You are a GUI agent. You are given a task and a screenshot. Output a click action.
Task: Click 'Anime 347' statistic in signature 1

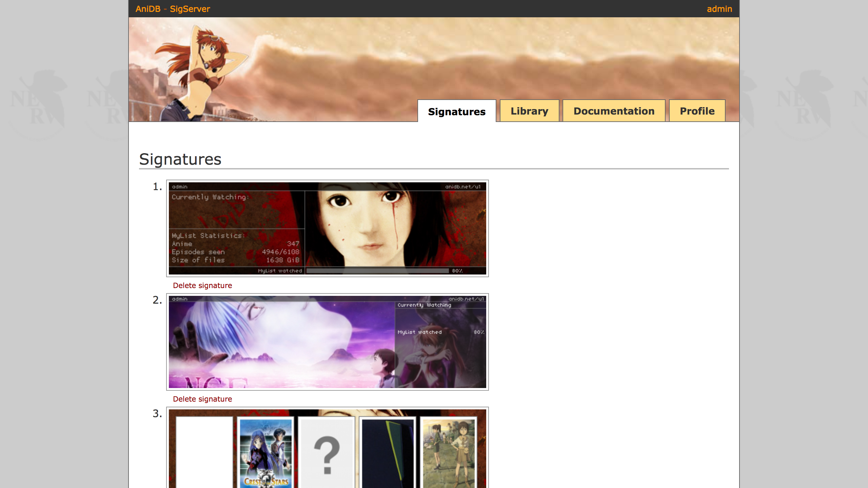235,244
